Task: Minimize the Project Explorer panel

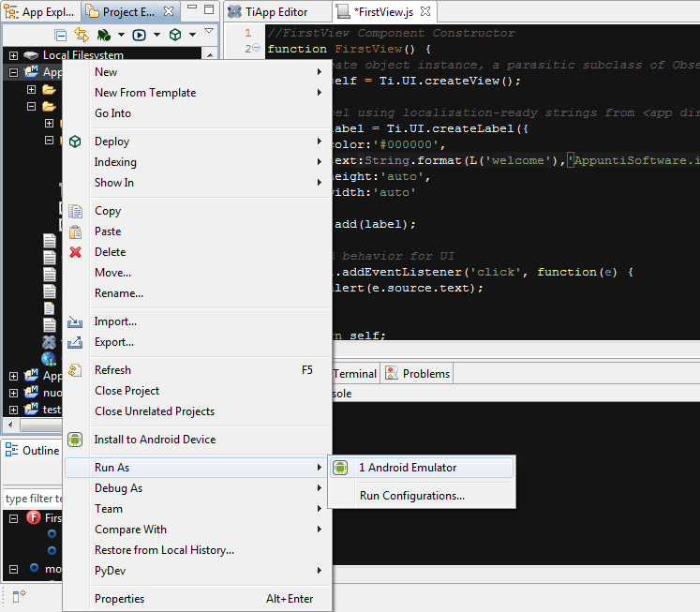Action: tap(192, 7)
